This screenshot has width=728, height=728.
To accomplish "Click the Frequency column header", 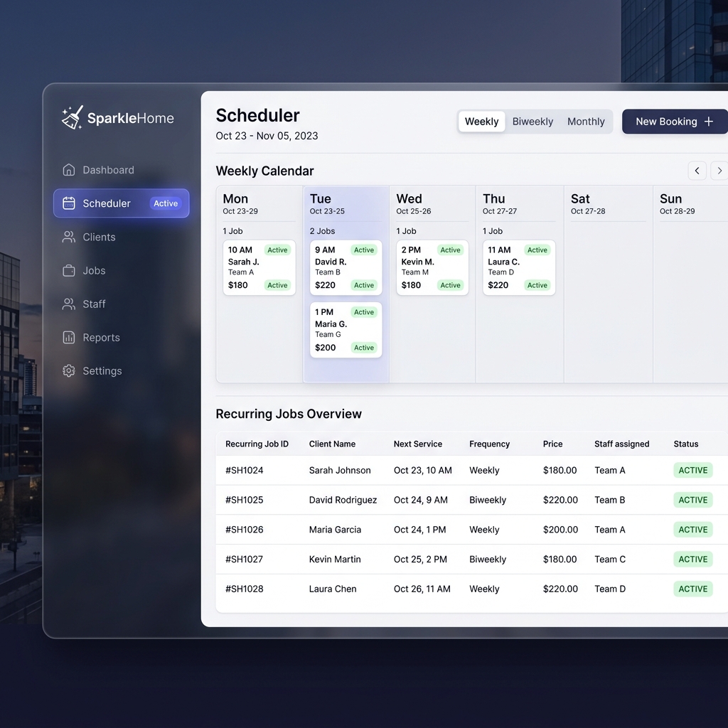I will (489, 444).
